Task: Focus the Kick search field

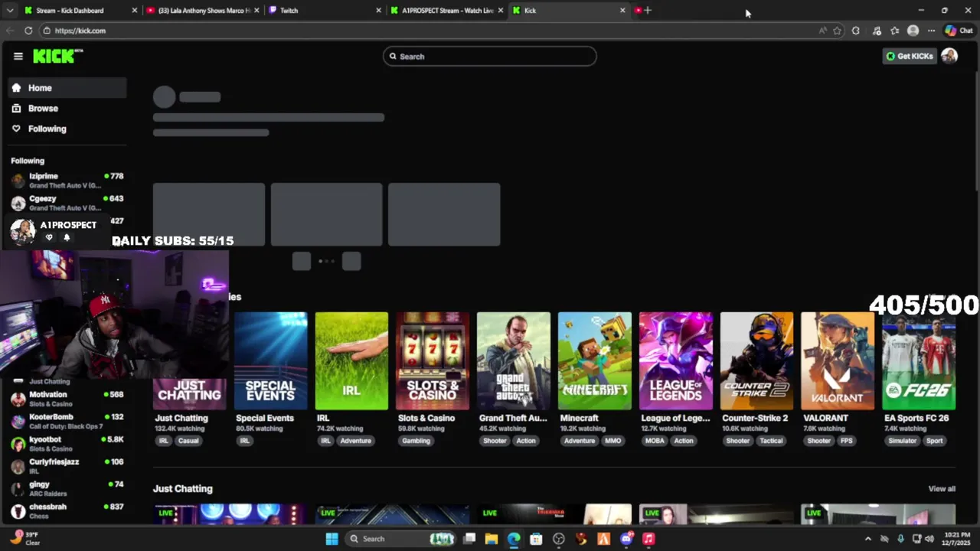Action: [490, 56]
